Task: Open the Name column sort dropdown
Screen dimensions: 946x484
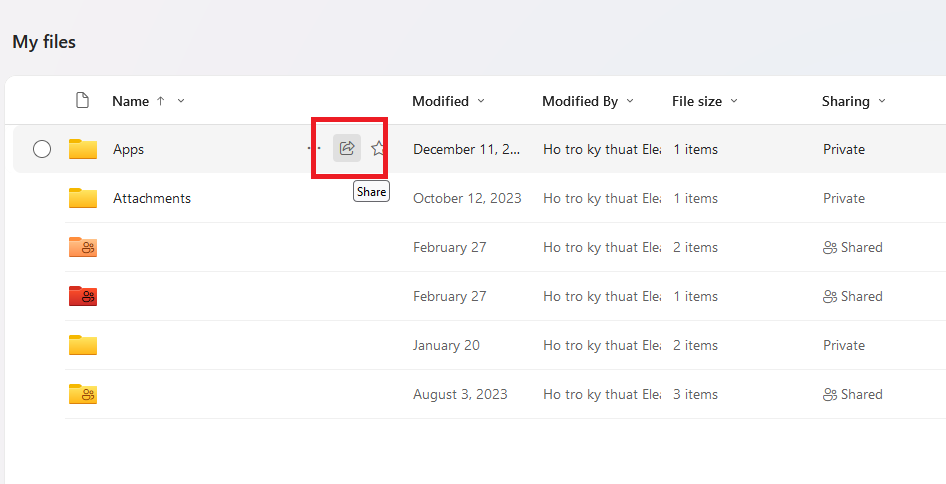Action: [181, 101]
